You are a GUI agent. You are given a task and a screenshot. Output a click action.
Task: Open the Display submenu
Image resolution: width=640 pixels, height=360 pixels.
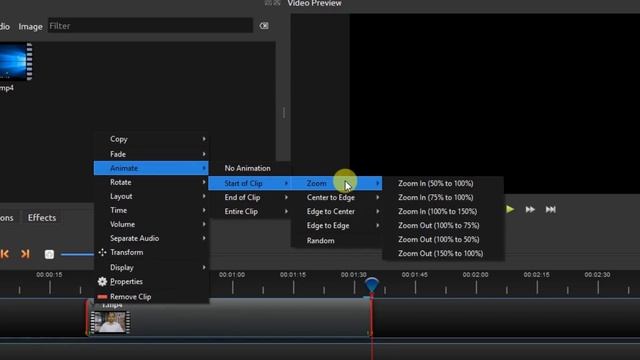point(151,268)
